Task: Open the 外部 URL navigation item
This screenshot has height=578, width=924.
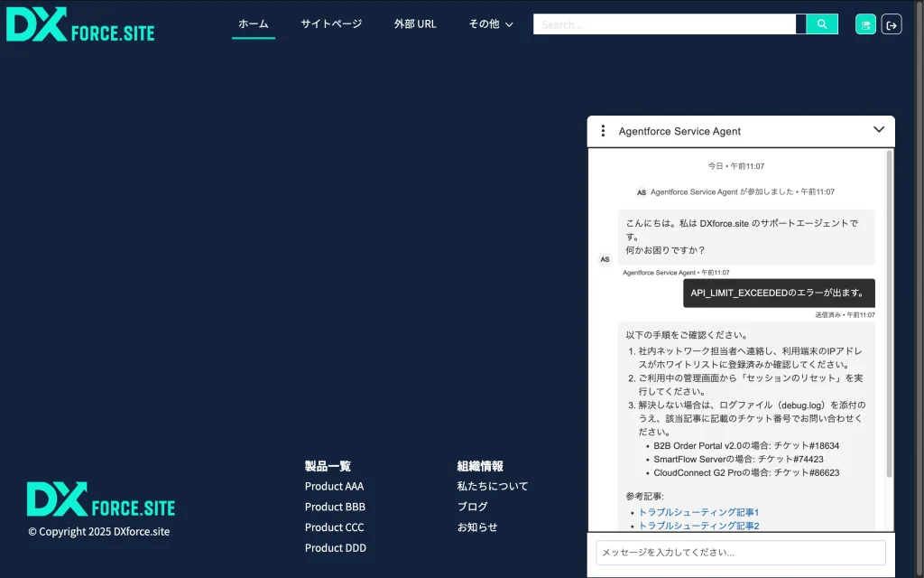Action: [x=415, y=24]
